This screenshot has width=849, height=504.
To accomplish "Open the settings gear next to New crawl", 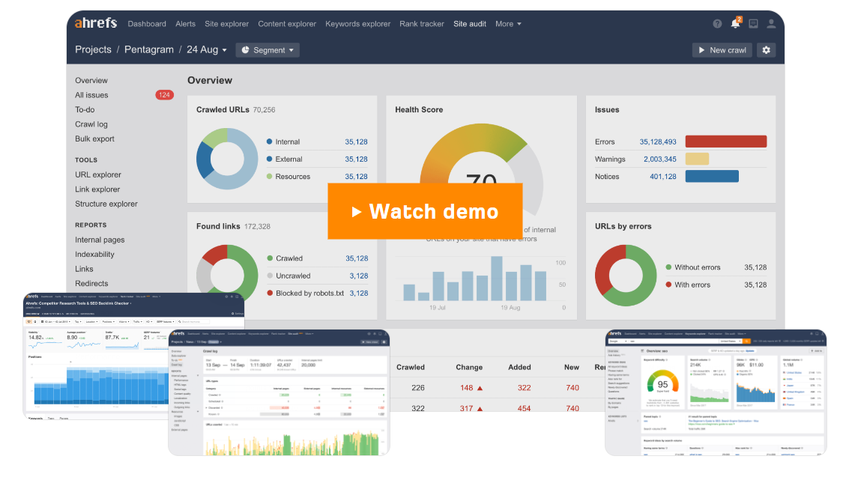I will [x=766, y=50].
